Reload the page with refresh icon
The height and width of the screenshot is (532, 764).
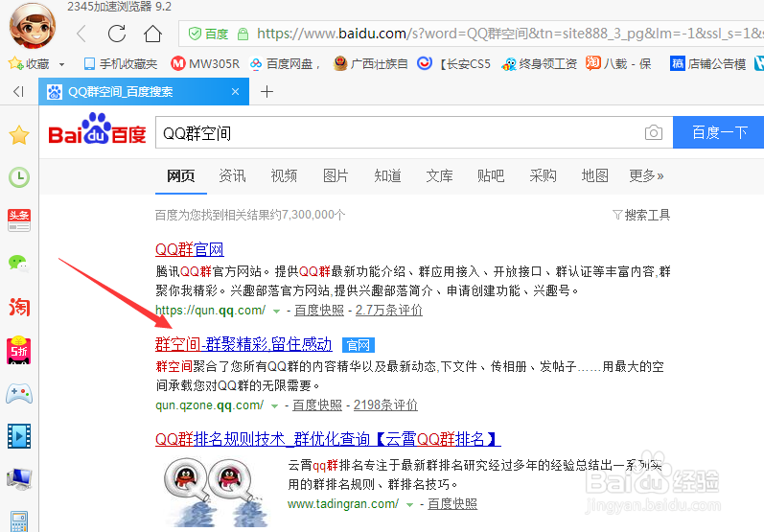pyautogui.click(x=117, y=34)
